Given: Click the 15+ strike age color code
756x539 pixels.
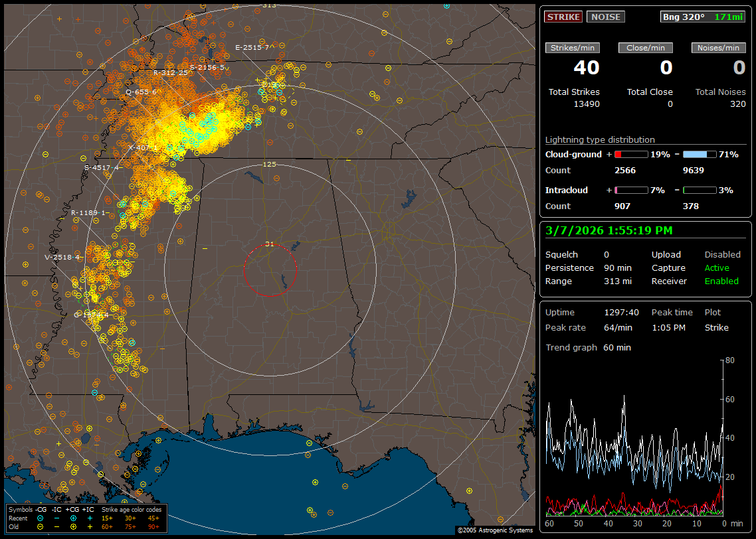Looking at the screenshot, I should 107,518.
